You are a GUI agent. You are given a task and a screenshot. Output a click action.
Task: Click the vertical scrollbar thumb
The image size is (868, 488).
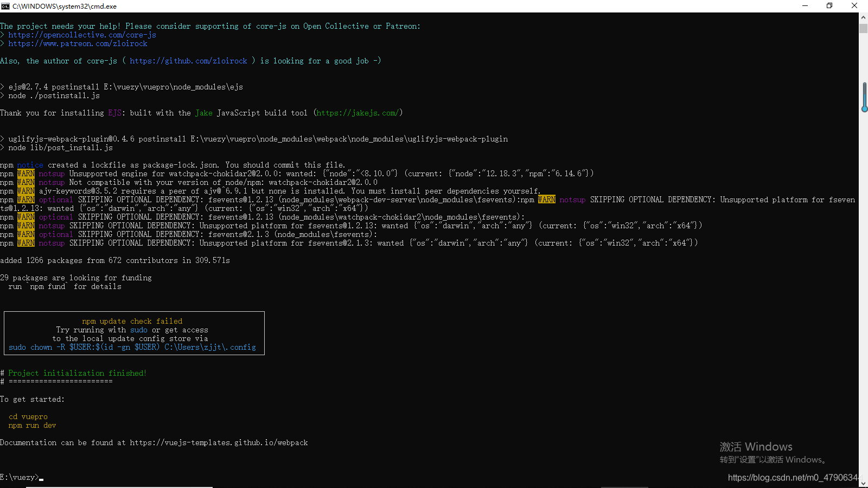tap(863, 29)
